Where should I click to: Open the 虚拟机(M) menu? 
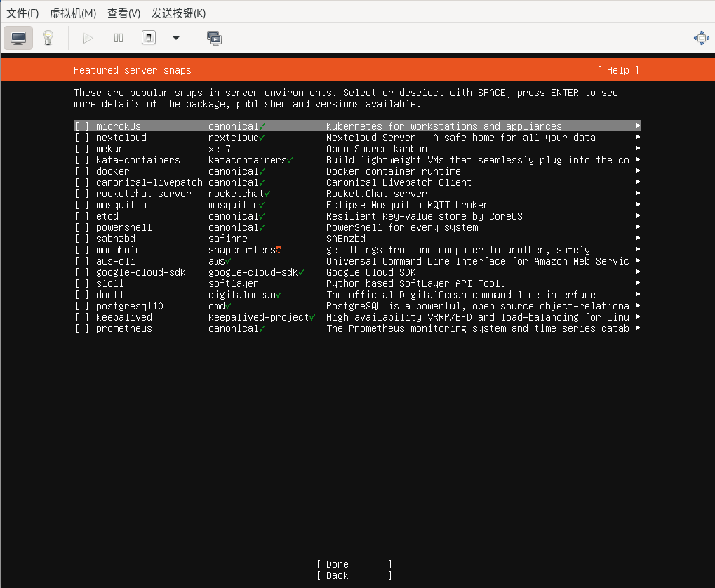[x=73, y=13]
